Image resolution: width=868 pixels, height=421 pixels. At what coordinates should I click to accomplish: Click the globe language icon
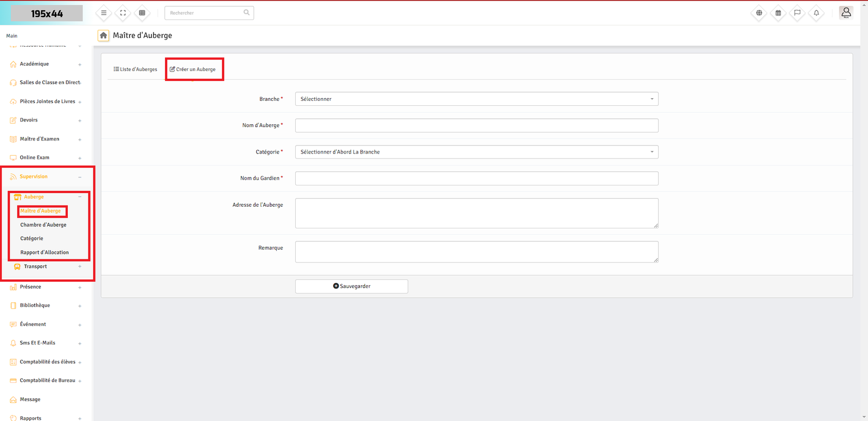[x=759, y=13]
